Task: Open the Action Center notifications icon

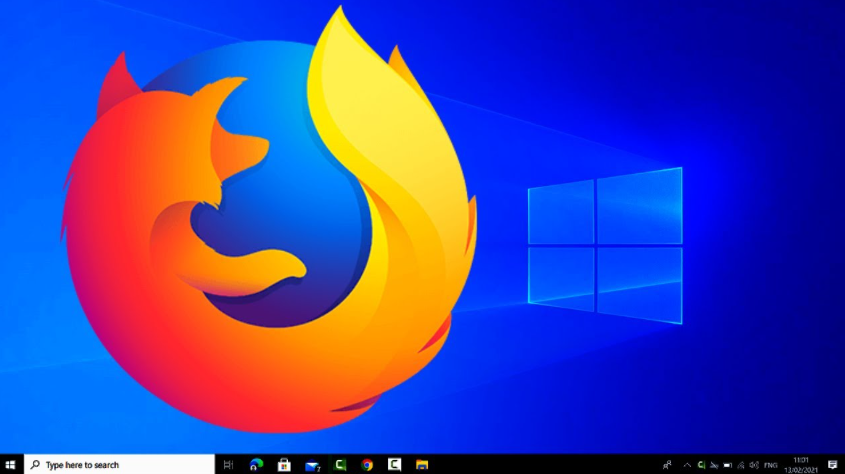Action: tap(833, 465)
